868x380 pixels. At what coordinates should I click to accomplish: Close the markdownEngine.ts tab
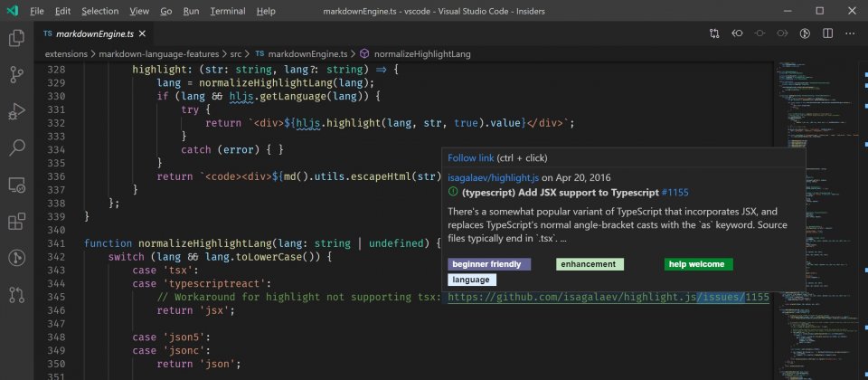pos(142,33)
